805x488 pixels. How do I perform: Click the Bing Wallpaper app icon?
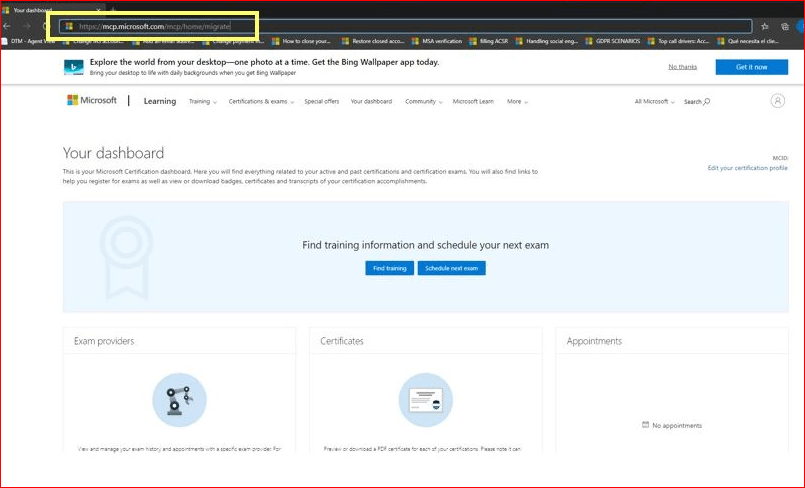click(x=74, y=67)
